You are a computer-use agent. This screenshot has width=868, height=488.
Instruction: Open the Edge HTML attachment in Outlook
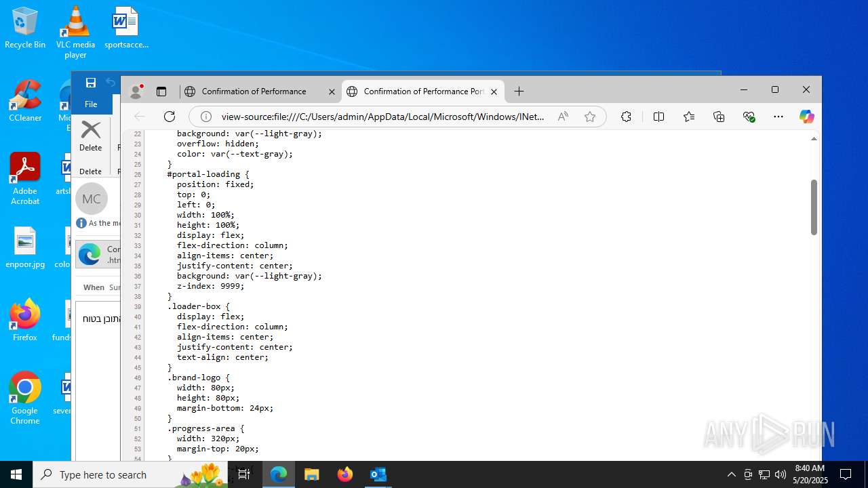(98, 254)
